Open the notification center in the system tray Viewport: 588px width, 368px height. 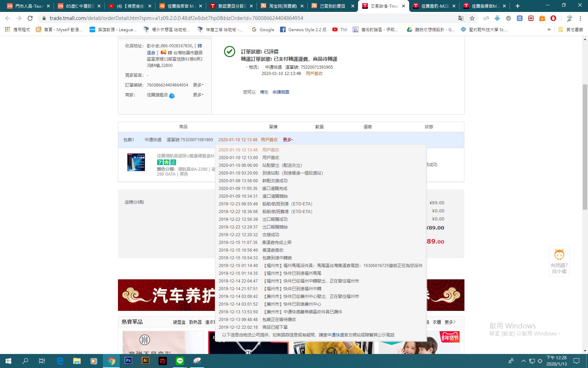(576, 361)
